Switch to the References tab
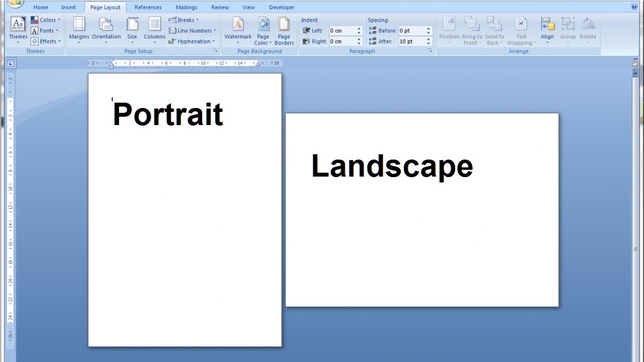 coord(148,8)
